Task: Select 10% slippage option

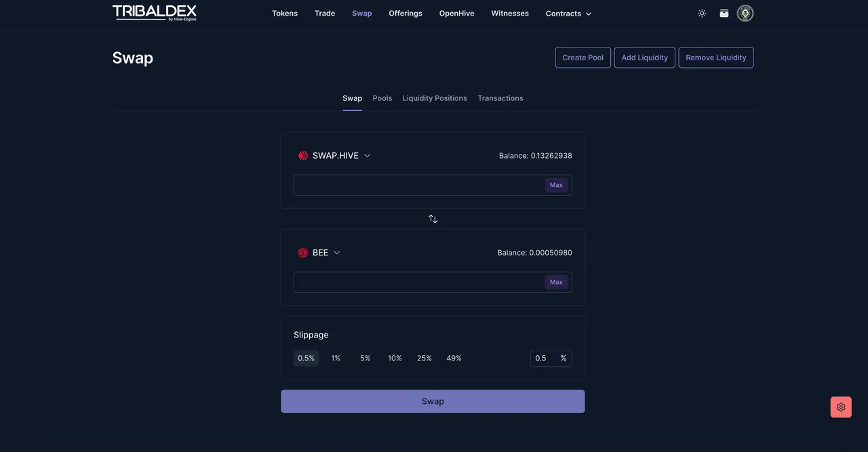Action: [x=395, y=358]
